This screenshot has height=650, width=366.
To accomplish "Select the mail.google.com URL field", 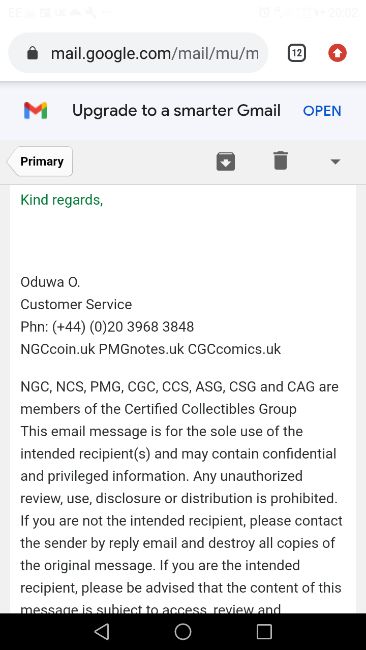I will [138, 53].
